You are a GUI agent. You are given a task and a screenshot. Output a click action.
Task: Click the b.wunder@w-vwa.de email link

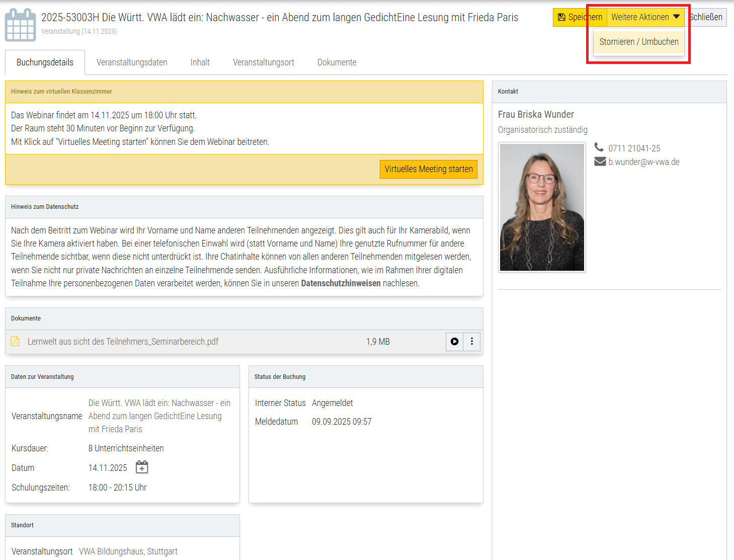pyautogui.click(x=643, y=162)
